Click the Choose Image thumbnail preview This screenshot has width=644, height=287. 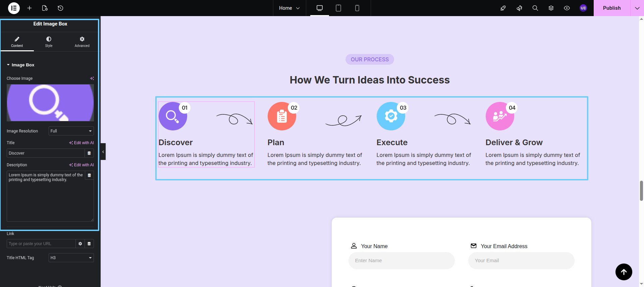[50, 103]
